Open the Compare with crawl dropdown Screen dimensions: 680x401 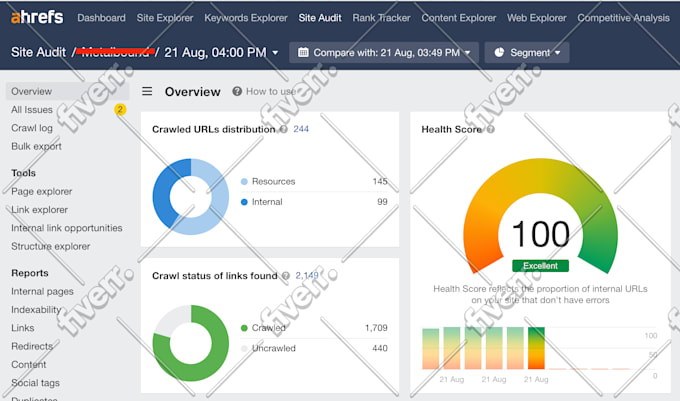click(384, 52)
